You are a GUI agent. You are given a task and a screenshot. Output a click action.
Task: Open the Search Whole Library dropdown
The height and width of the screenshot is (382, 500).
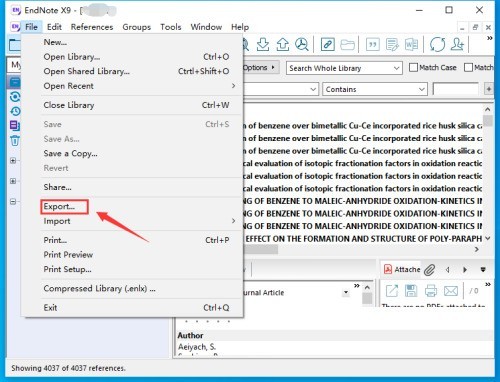[344, 68]
